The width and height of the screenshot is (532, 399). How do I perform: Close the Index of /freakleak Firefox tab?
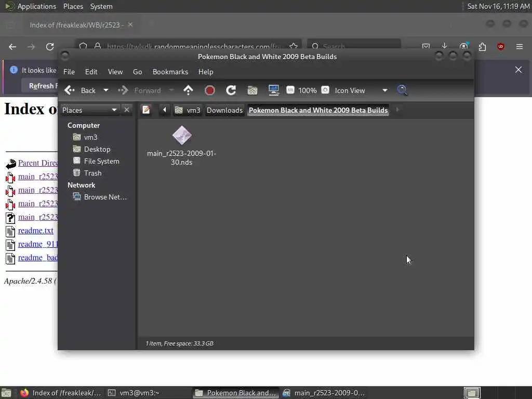coord(130,25)
